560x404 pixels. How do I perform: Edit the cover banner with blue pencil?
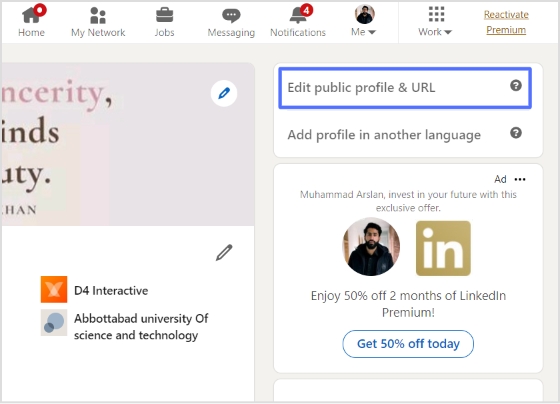(224, 93)
